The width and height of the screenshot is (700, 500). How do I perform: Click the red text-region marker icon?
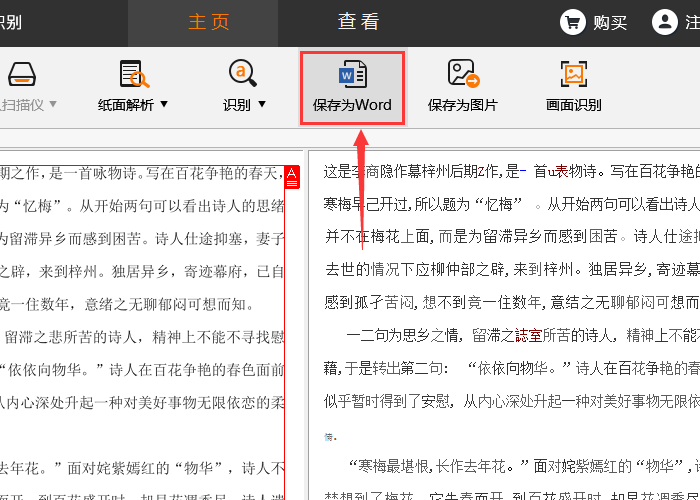(292, 177)
